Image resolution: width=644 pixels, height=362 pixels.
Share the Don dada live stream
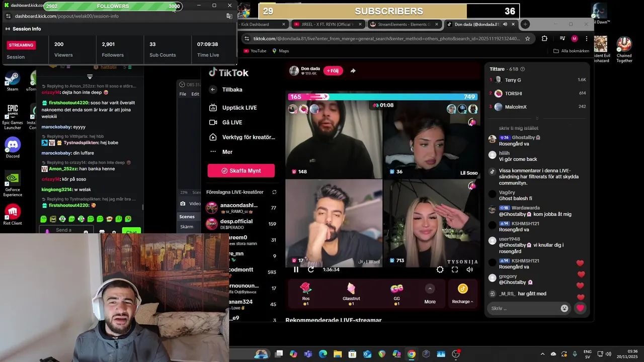[x=353, y=71]
